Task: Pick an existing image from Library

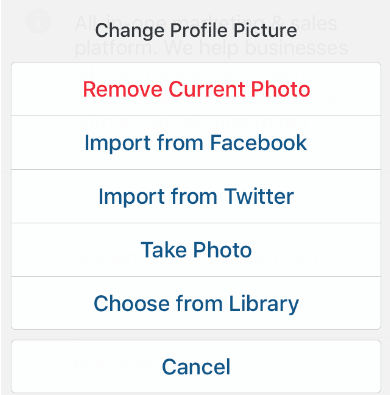Action: (x=196, y=303)
